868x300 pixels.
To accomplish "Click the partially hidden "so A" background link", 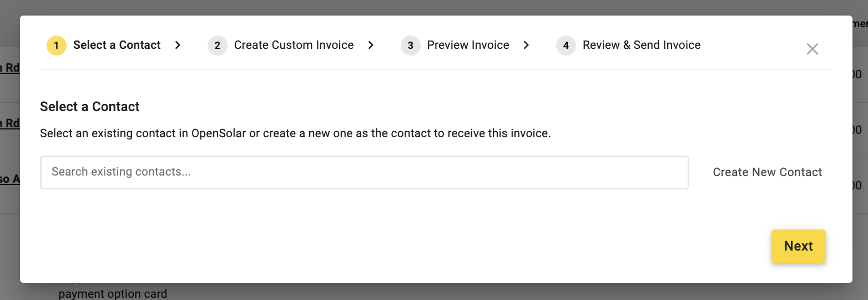I will (9, 179).
